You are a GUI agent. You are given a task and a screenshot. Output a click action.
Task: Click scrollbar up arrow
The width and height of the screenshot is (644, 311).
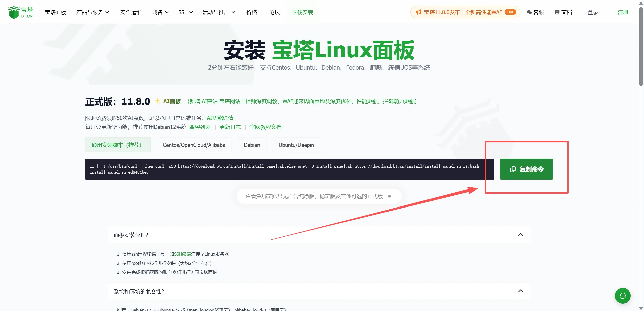pos(641,3)
